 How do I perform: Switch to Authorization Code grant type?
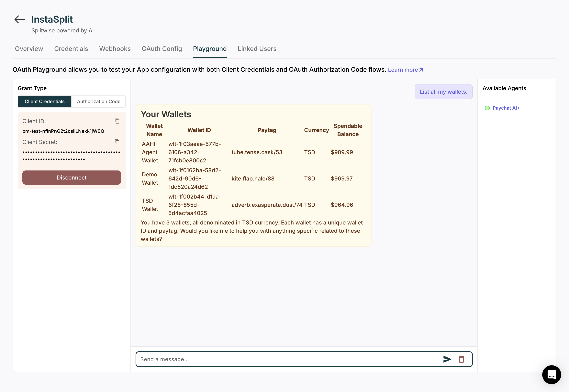[x=98, y=102]
